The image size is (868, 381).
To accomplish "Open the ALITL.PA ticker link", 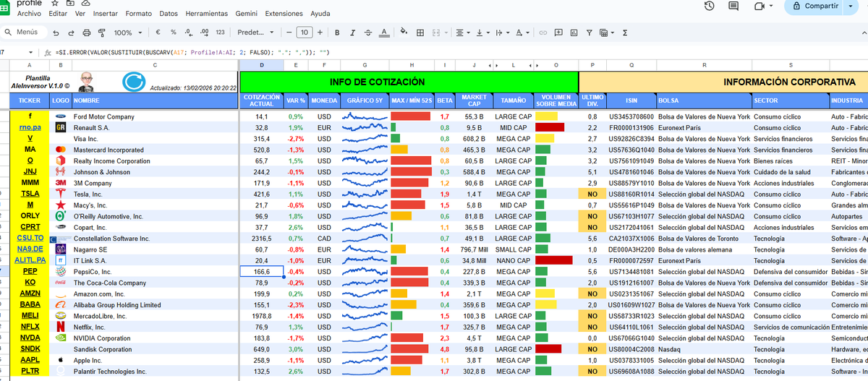I will click(x=30, y=260).
